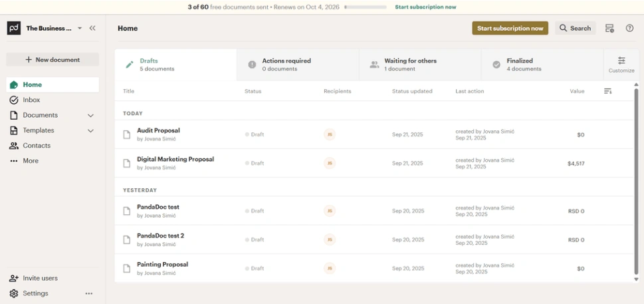Open the PandaDoc test 2 document
The width and height of the screenshot is (644, 304).
click(x=161, y=235)
